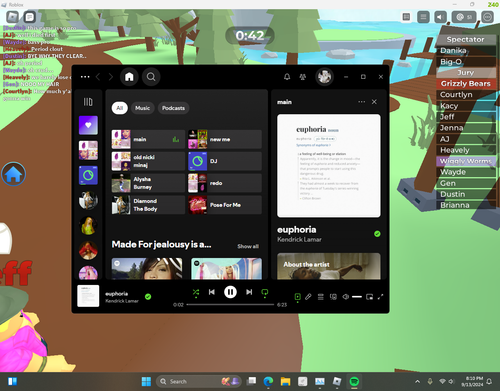Open Microsoft Edge from taskbar
This screenshot has height=391, width=500.
(x=268, y=381)
